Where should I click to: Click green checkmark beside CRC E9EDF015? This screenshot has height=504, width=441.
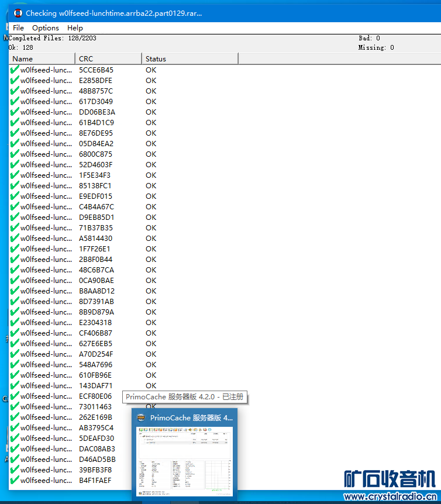[x=15, y=196]
